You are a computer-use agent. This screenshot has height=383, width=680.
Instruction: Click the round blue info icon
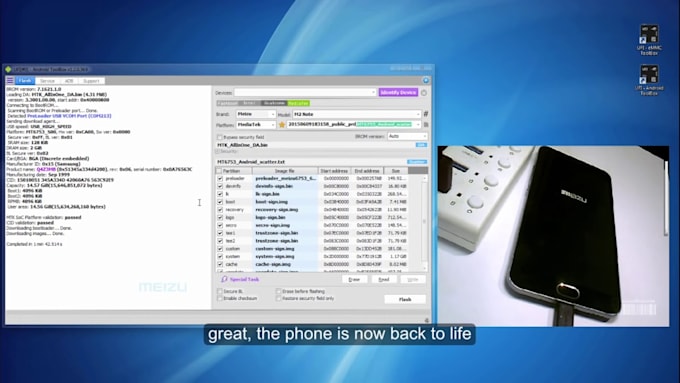[425, 80]
